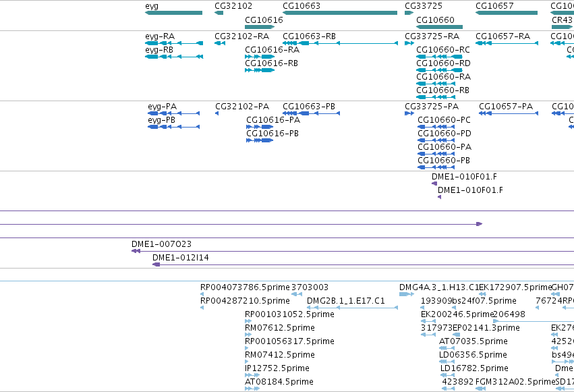The height and width of the screenshot is (392, 574).
Task: Click the CG10616-PA protein label
Action: 273,120
